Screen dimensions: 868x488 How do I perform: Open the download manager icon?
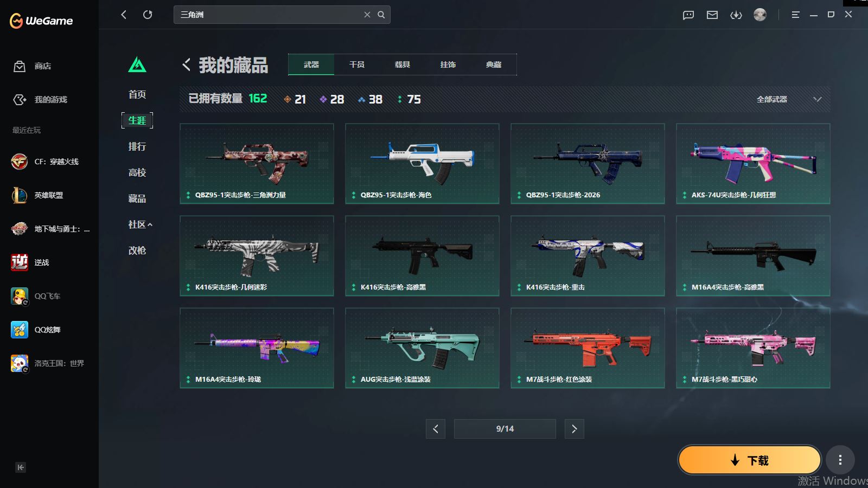click(x=736, y=15)
